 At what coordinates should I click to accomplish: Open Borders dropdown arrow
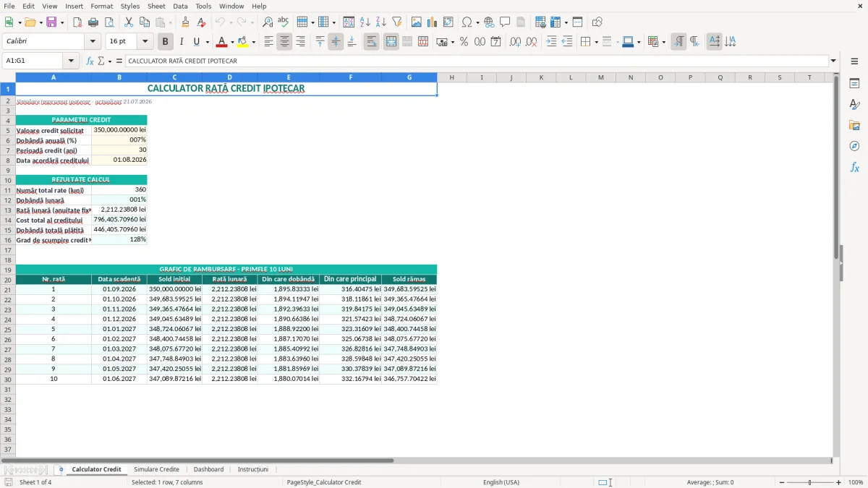pyautogui.click(x=596, y=42)
